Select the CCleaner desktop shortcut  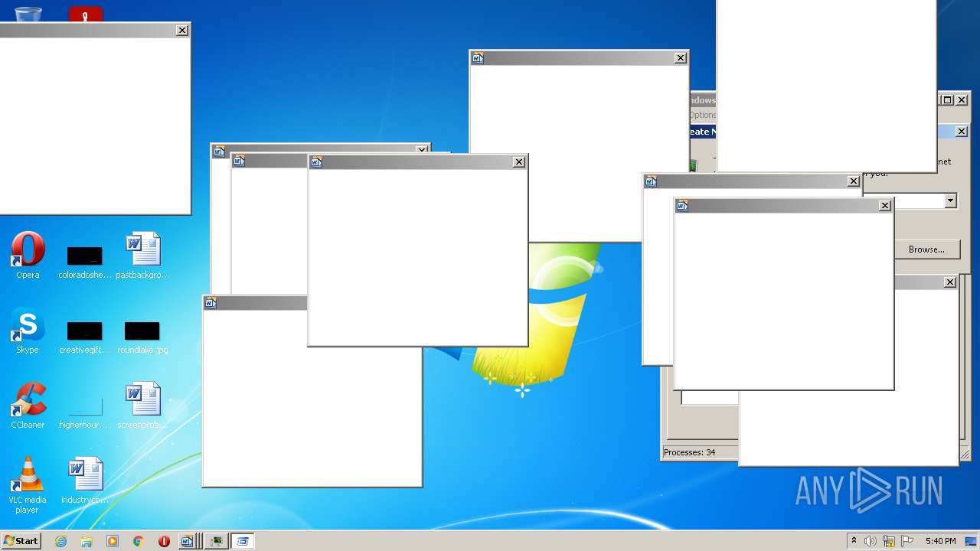[28, 406]
